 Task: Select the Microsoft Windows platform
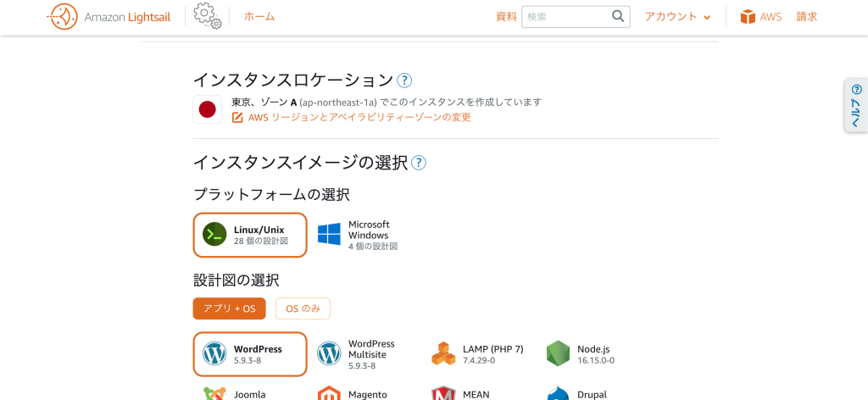358,235
